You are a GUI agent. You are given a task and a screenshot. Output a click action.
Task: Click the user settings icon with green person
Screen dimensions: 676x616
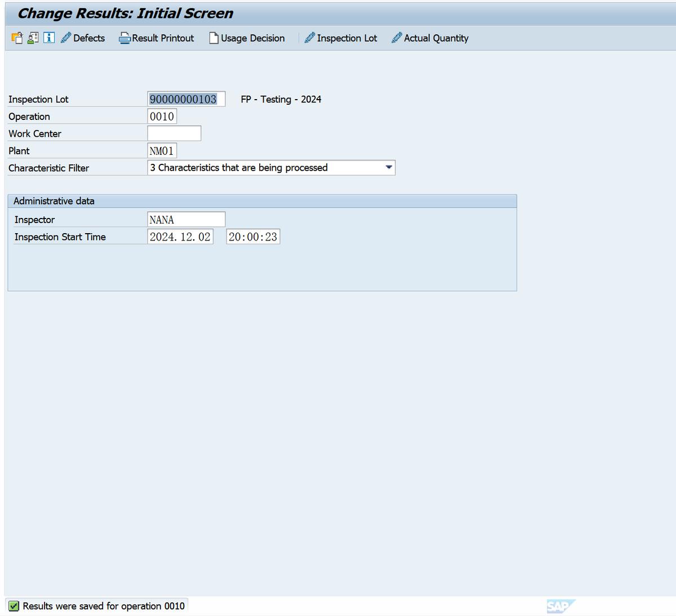[33, 38]
